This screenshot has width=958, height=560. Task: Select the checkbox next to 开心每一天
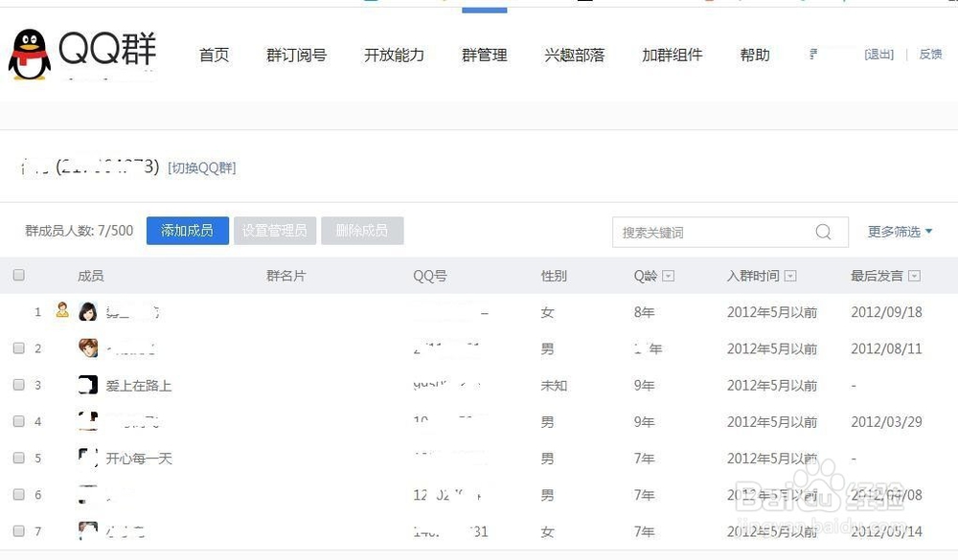pyautogui.click(x=18, y=459)
